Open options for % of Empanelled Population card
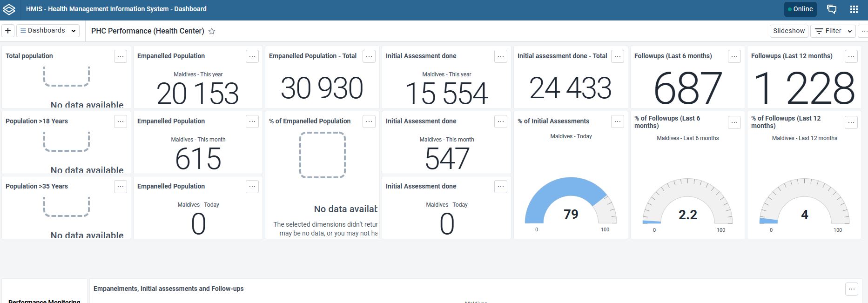 [369, 121]
